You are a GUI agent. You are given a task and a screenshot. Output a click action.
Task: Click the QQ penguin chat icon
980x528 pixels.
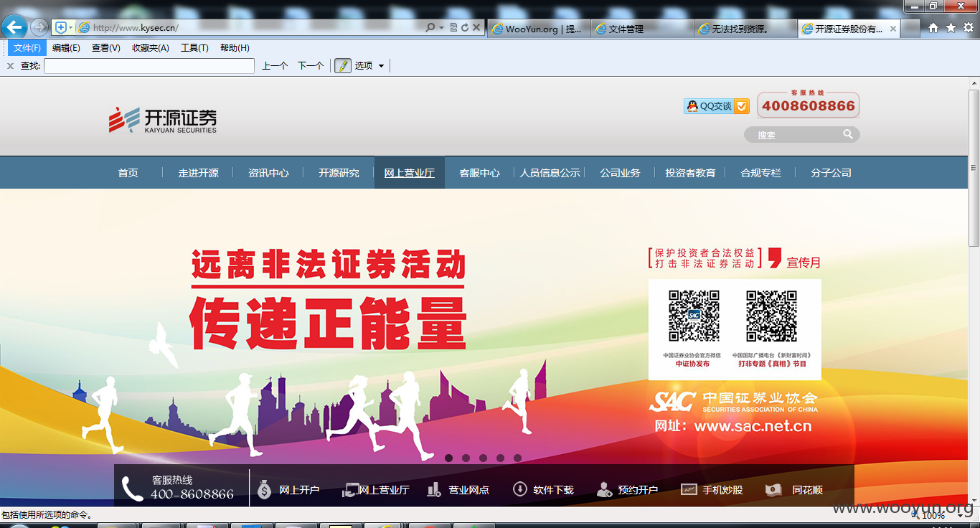point(692,106)
